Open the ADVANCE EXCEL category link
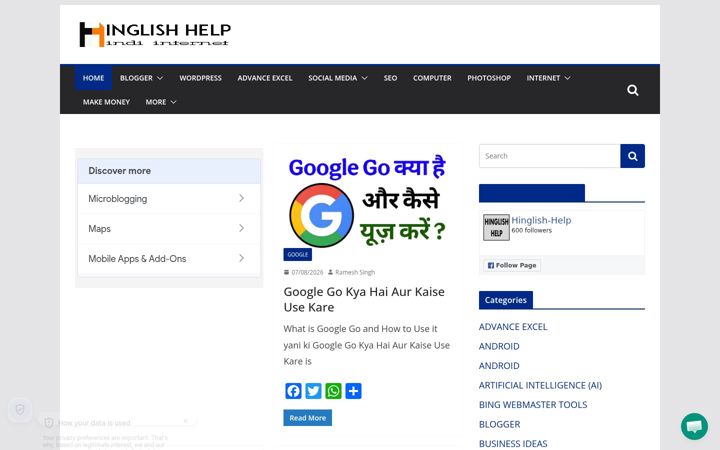Screen dimensions: 720x450 (513, 326)
